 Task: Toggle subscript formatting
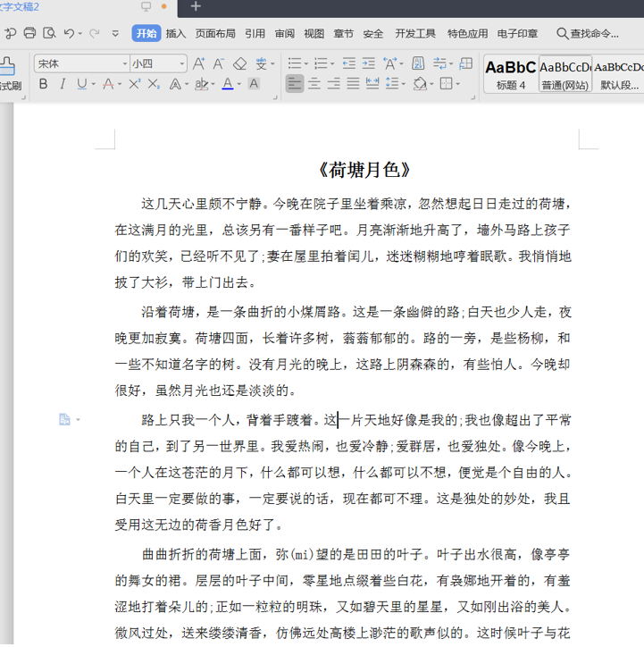pyautogui.click(x=154, y=84)
